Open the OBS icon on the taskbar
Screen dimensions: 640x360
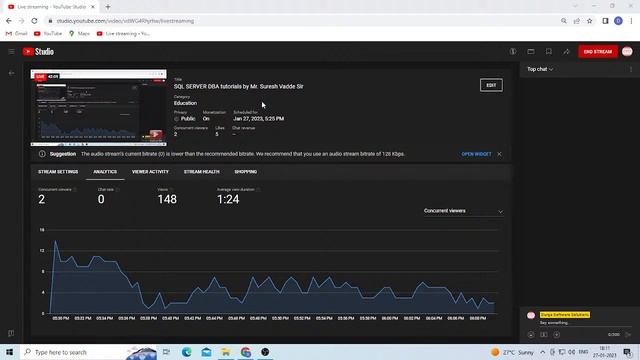(x=265, y=352)
